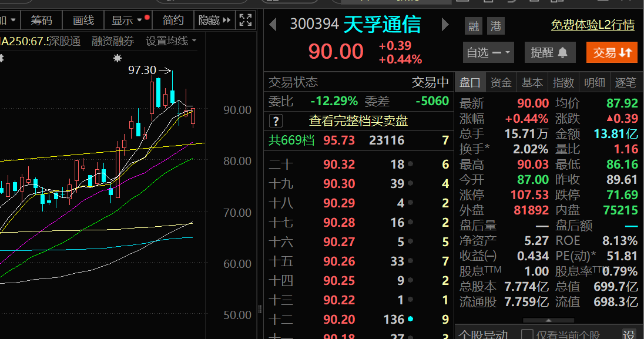644x339 pixels.
Task: Click the 港 Hong Kong connect badge
Action: (x=496, y=26)
